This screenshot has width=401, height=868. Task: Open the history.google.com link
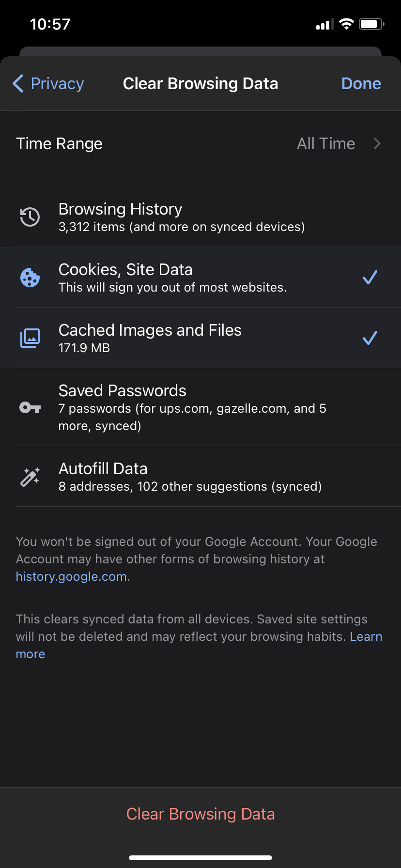click(71, 576)
